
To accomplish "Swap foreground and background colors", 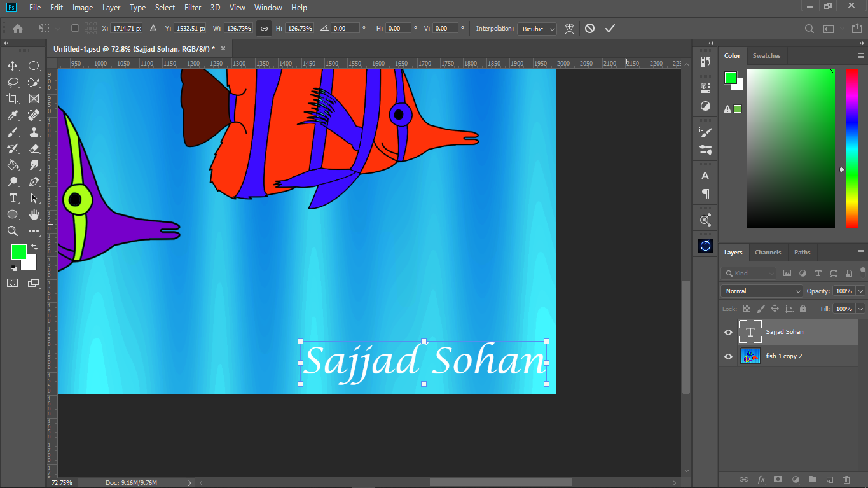I will [x=34, y=247].
